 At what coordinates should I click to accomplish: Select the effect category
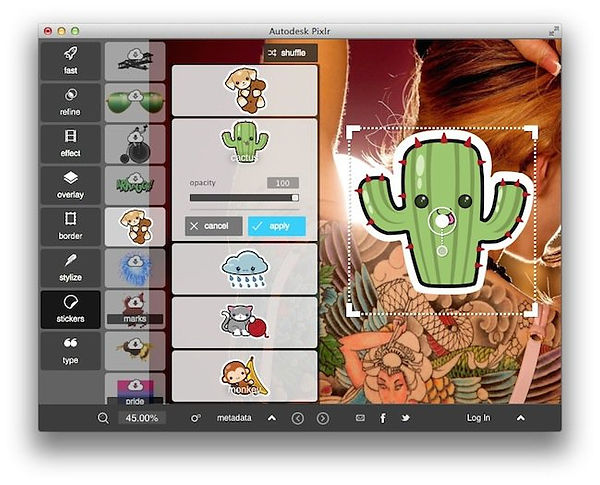[x=70, y=144]
